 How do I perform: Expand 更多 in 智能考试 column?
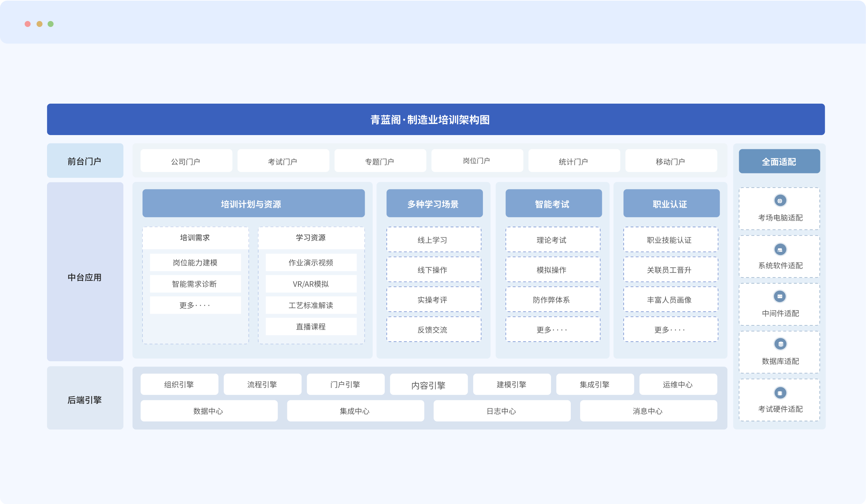pyautogui.click(x=552, y=330)
